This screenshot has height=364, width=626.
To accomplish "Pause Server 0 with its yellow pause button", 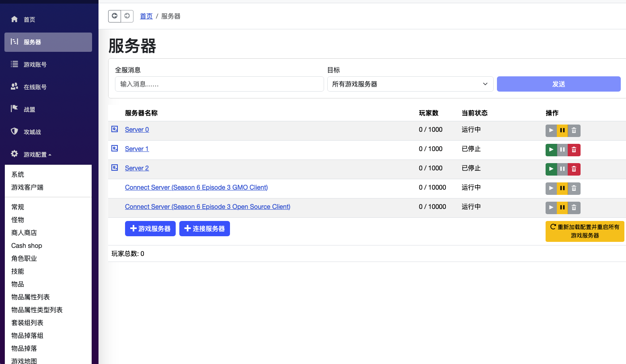I will (x=562, y=131).
